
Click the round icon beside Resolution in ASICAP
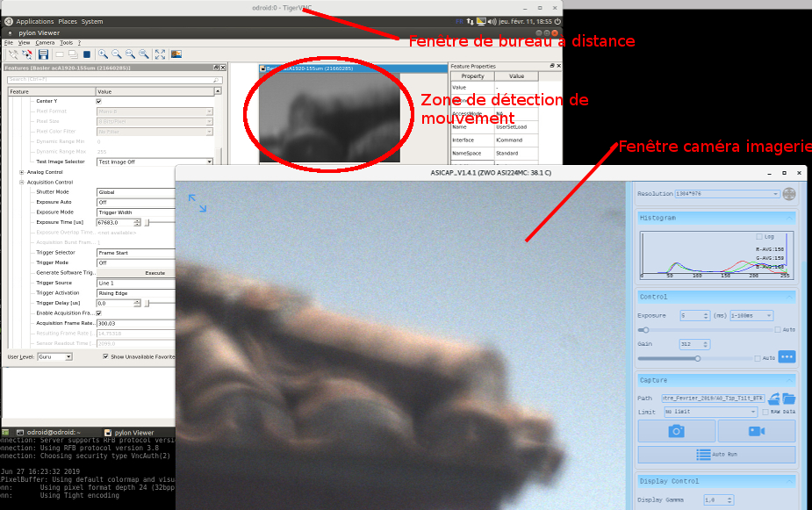(788, 194)
